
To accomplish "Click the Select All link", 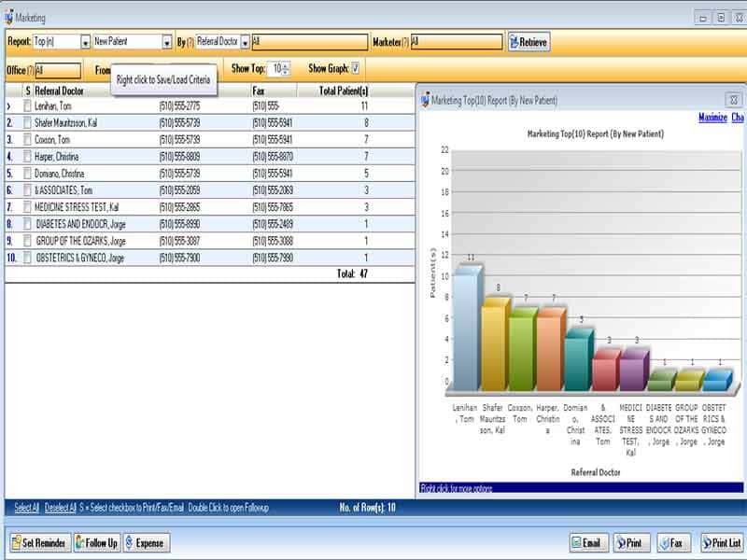I will (x=27, y=508).
